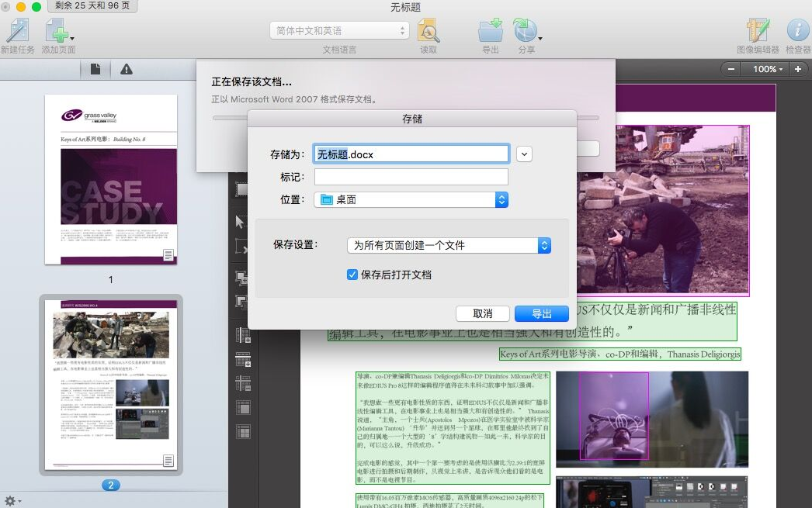This screenshot has height=508, width=812.
Task: Open the 分享 (Share) globe icon
Action: coord(525,31)
